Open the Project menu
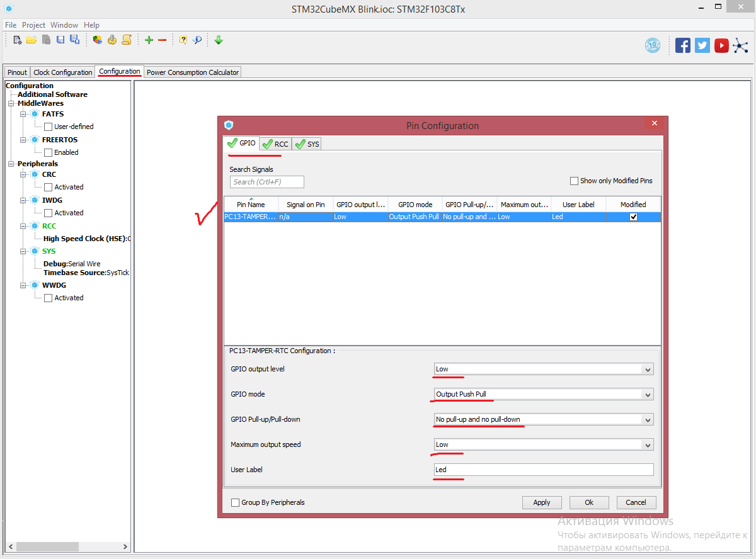Viewport: 756px width, 559px height. pyautogui.click(x=33, y=25)
